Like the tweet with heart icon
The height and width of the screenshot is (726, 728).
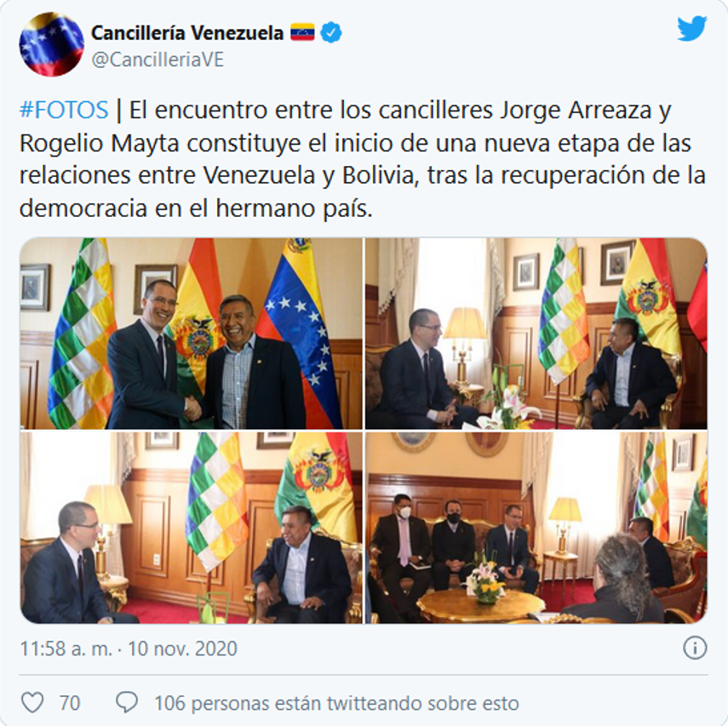[33, 702]
